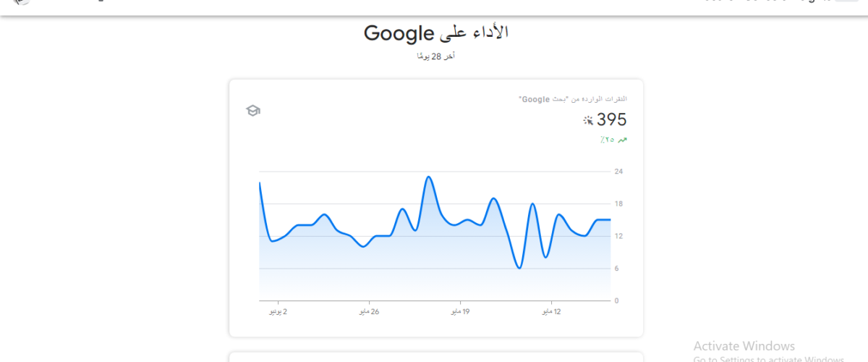Click the '26 مايو' date axis label
The height and width of the screenshot is (362, 868).
[369, 311]
